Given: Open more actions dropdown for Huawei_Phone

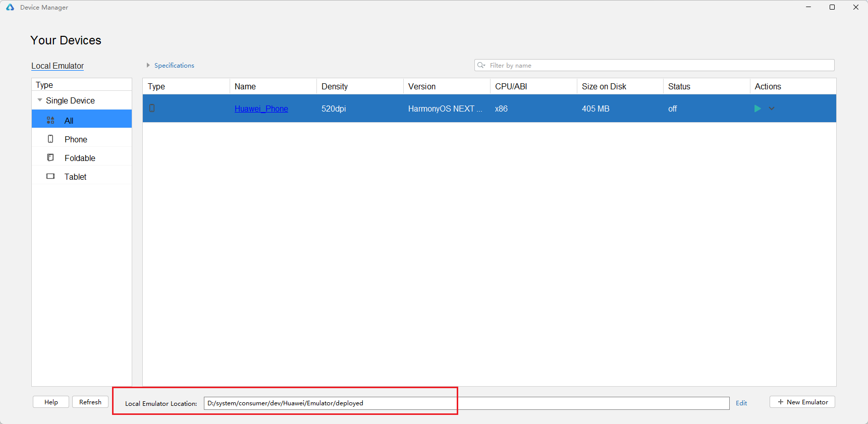Looking at the screenshot, I should [x=772, y=109].
